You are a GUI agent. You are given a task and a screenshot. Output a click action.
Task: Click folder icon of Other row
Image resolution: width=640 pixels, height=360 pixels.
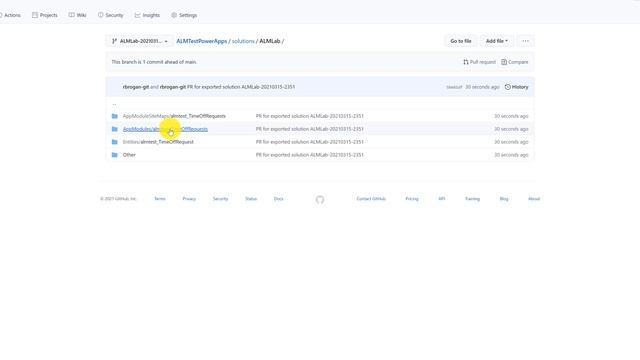[x=115, y=155]
